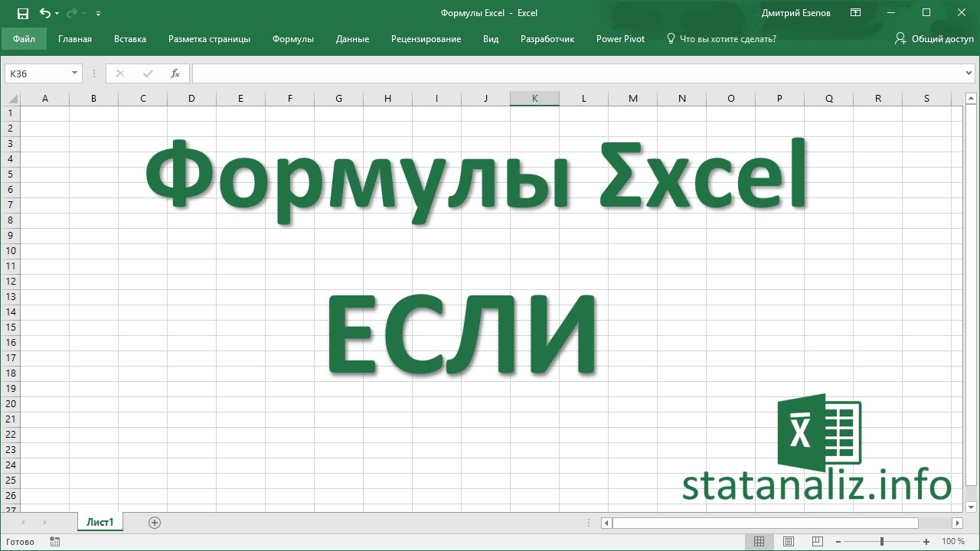Select column S header
Image resolution: width=980 pixels, height=551 pixels.
926,98
